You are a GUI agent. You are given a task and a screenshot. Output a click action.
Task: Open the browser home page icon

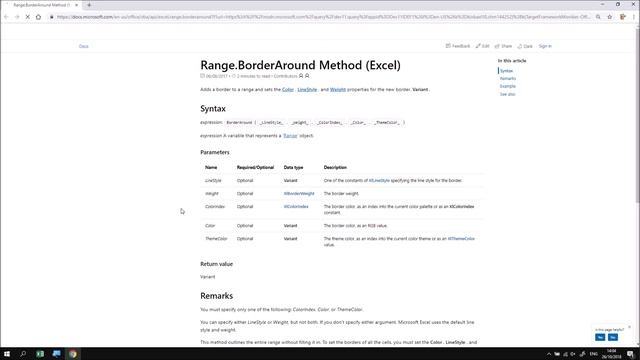[38, 17]
